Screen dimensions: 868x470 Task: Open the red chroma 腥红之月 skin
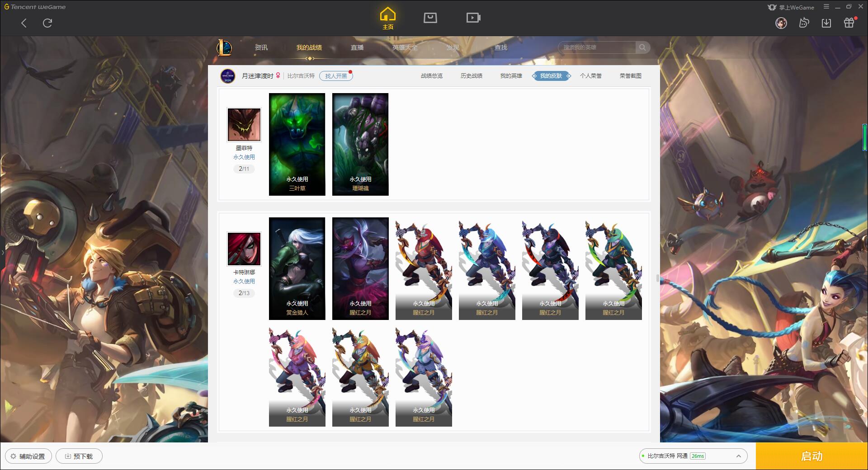424,269
